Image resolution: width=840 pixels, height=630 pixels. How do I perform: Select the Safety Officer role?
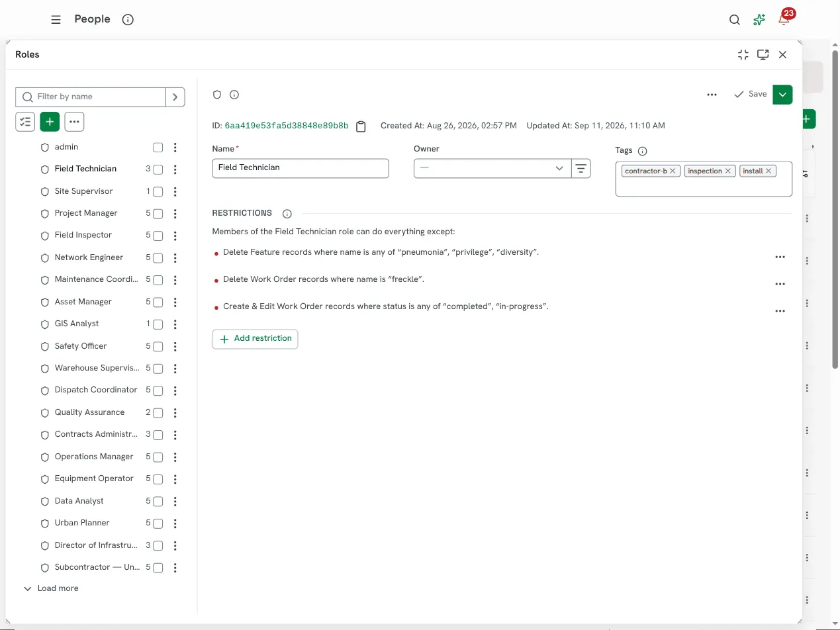[81, 346]
